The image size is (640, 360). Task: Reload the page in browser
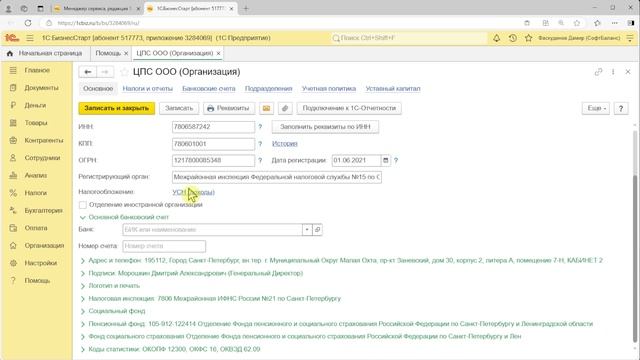pyautogui.click(x=28, y=23)
